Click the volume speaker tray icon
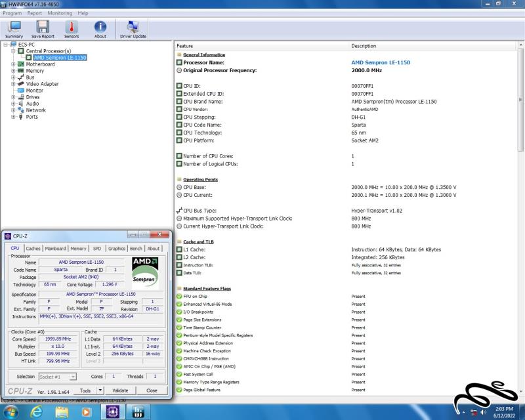Image resolution: width=525 pixels, height=420 pixels. click(x=484, y=412)
